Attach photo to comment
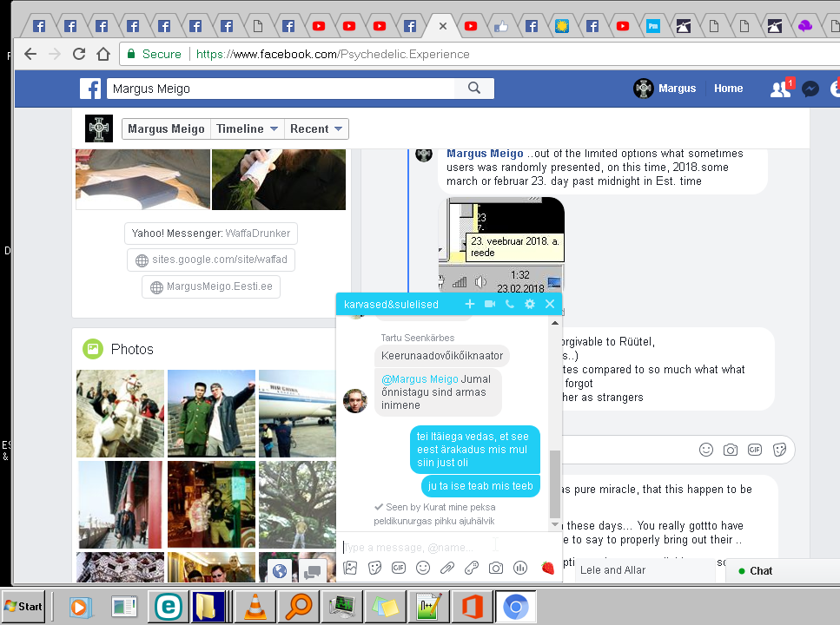The image size is (840, 625). pos(731,450)
